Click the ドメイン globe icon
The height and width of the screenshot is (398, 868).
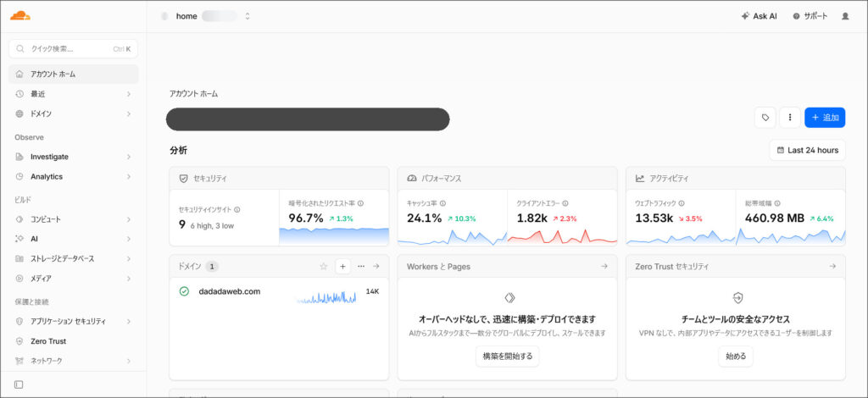19,113
